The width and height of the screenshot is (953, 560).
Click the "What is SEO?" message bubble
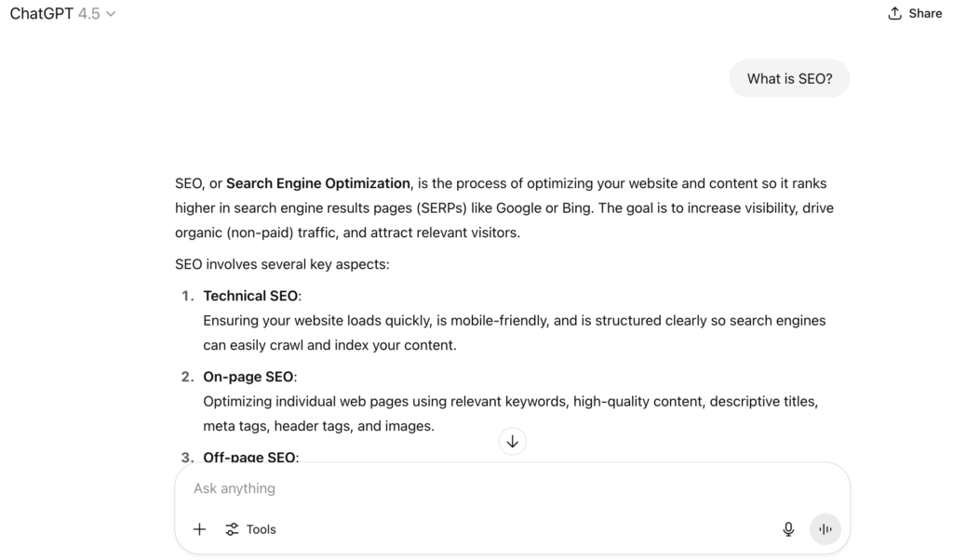pos(789,79)
